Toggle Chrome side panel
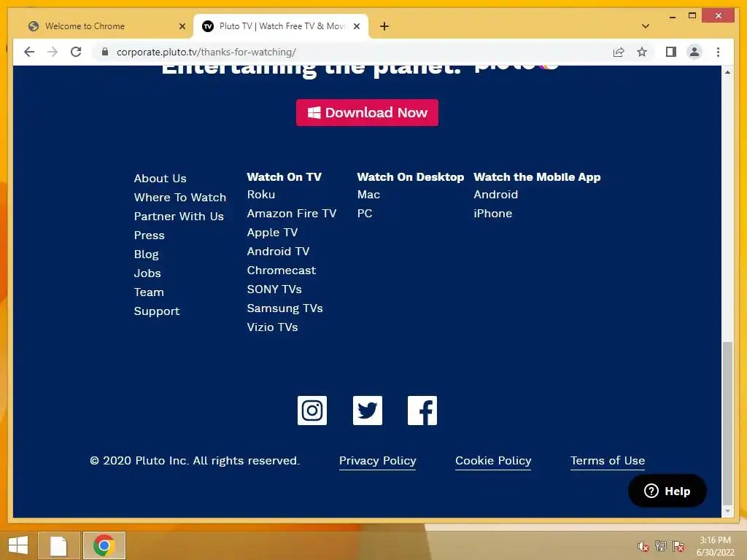747x560 pixels. point(671,52)
